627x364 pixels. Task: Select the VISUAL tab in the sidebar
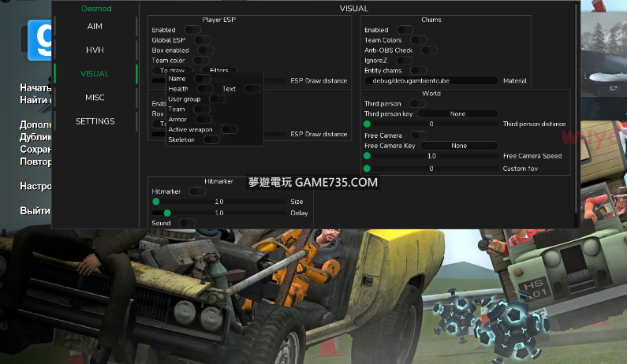click(95, 74)
